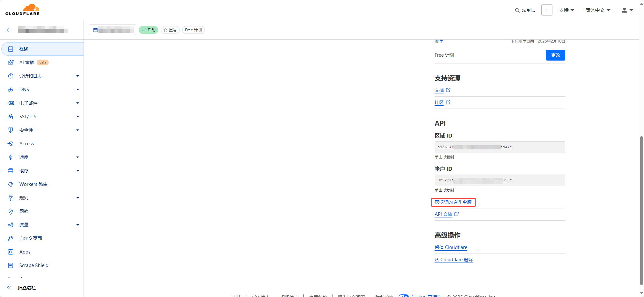The image size is (644, 297).
Task: Toggle the Cookie 首选项 privacy switch icon
Action: tap(404, 296)
